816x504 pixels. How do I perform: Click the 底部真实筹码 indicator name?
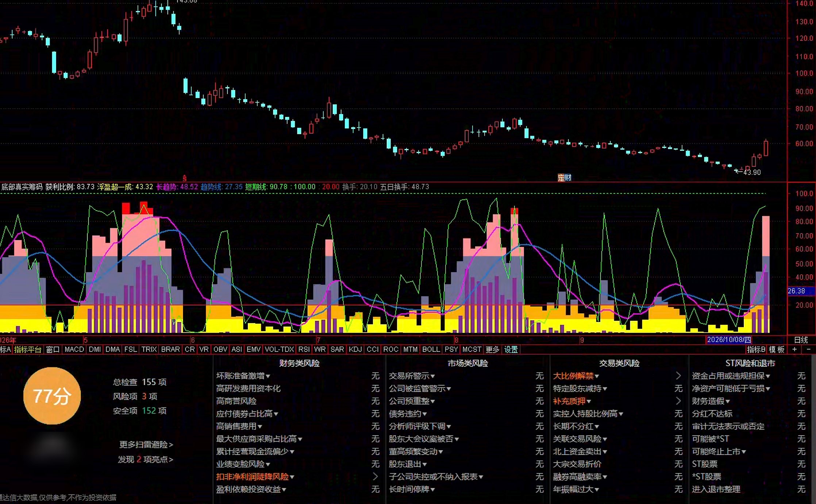[22, 187]
